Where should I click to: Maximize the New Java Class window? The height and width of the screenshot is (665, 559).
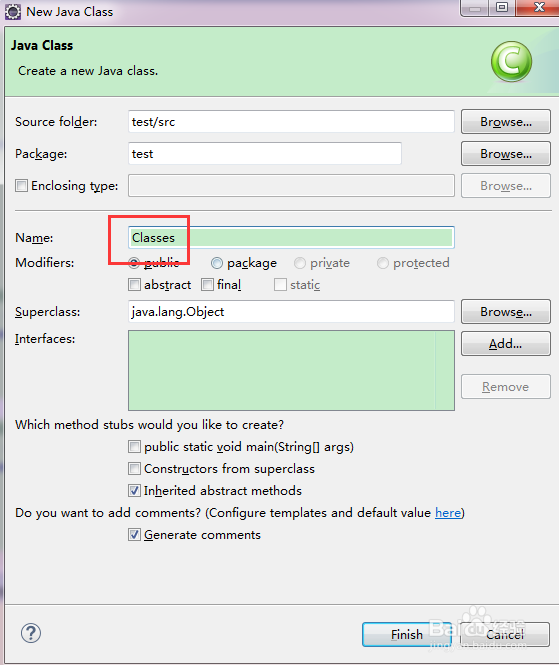tap(502, 8)
